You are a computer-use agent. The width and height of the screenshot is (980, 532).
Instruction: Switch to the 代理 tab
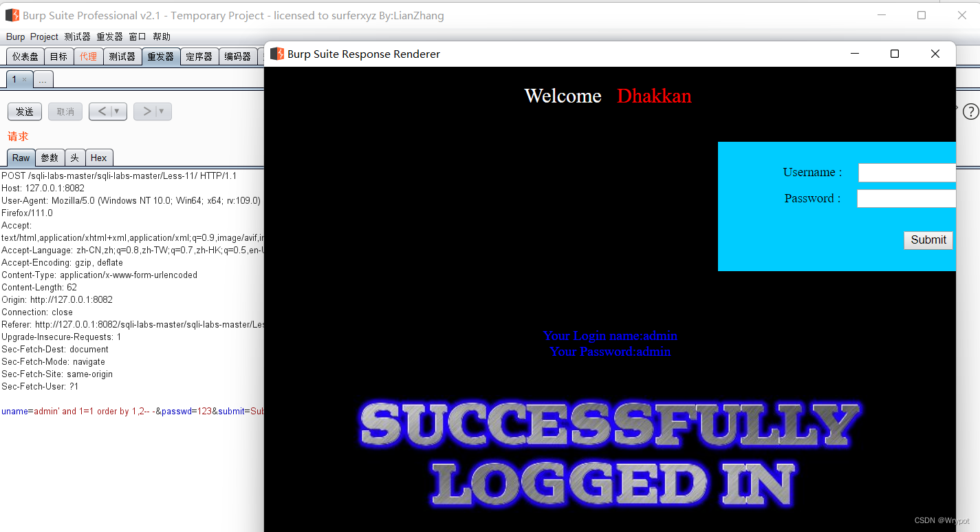[x=88, y=56]
